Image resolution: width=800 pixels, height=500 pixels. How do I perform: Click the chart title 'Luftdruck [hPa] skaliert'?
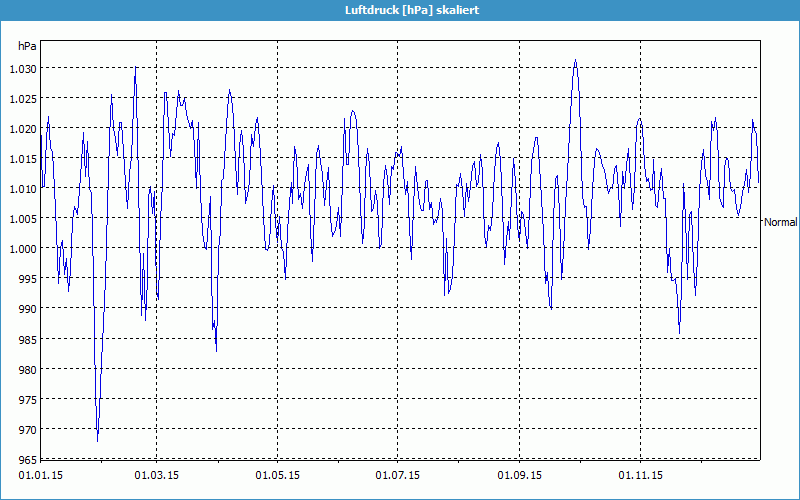tap(399, 9)
